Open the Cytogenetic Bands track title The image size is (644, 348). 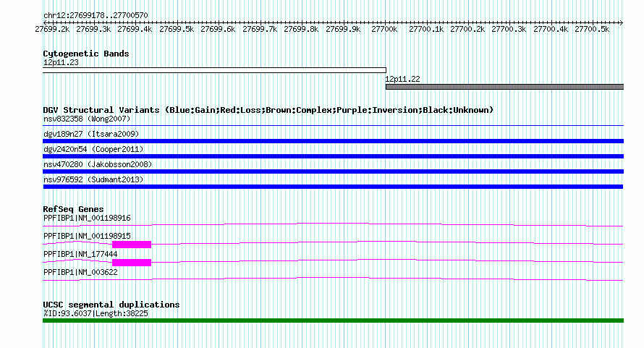pos(86,54)
